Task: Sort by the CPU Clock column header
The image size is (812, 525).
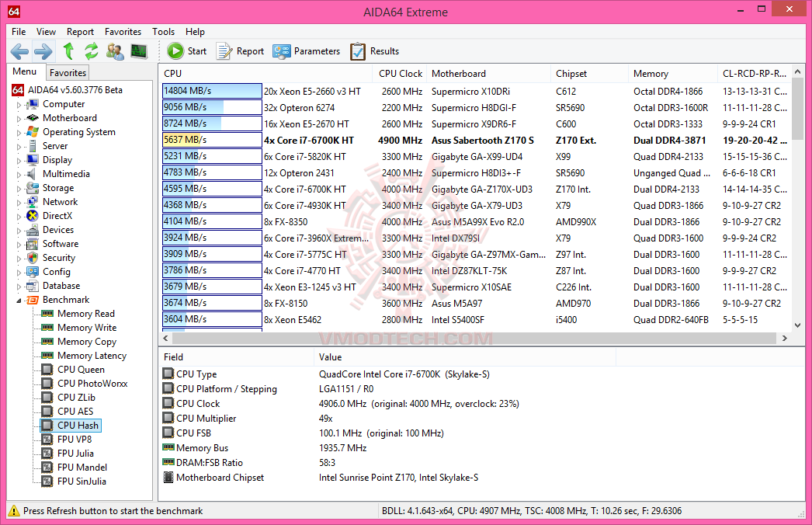Action: (401, 74)
